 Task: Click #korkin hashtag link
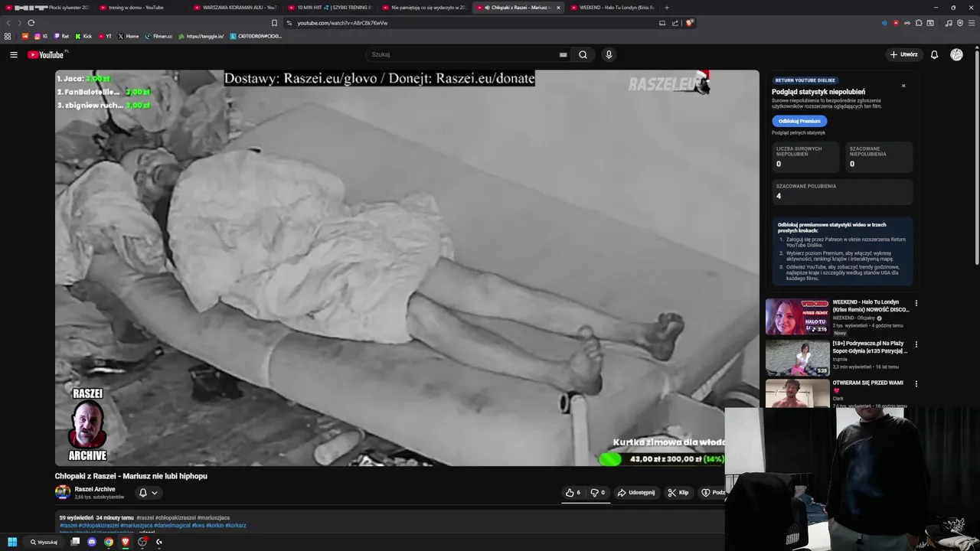pos(214,526)
